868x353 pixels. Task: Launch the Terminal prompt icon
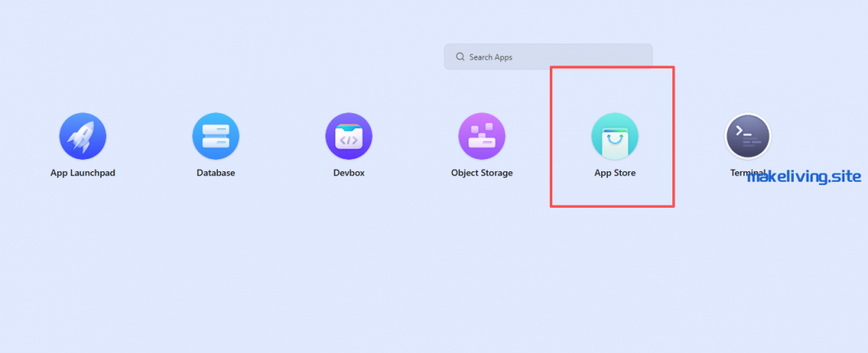pos(748,136)
